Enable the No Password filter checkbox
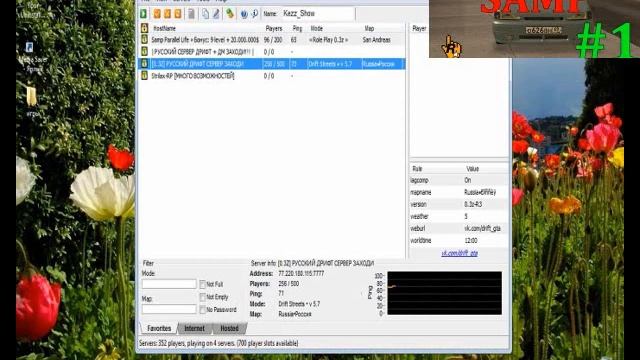The image size is (640, 360). coord(202,310)
